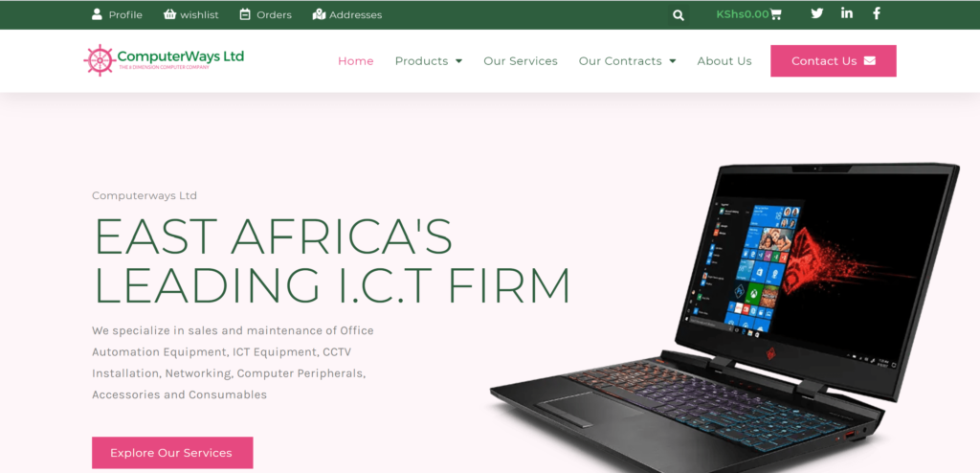Click the ComputerWays Ltd logo
The height and width of the screenshot is (473, 980).
coord(164,60)
